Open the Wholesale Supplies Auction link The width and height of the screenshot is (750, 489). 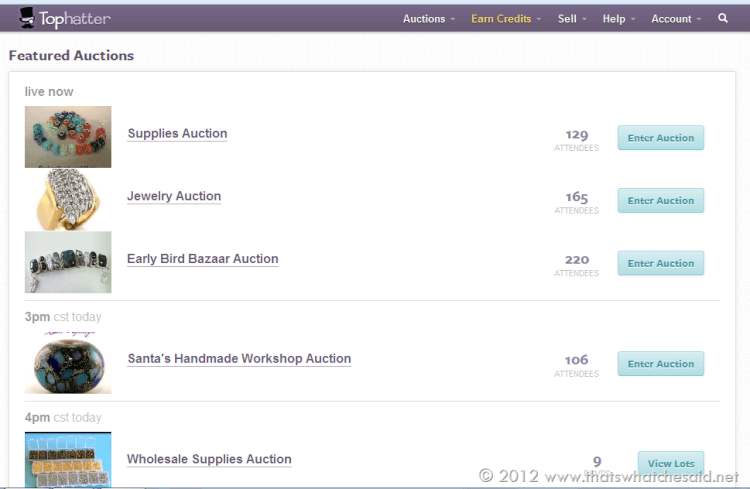[x=209, y=460]
